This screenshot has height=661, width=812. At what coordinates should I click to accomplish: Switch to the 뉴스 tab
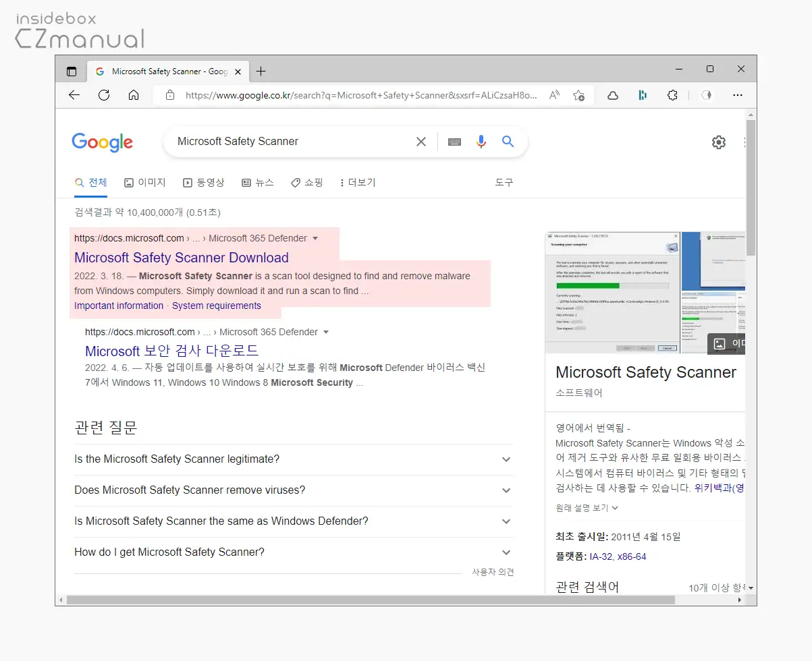pyautogui.click(x=258, y=183)
